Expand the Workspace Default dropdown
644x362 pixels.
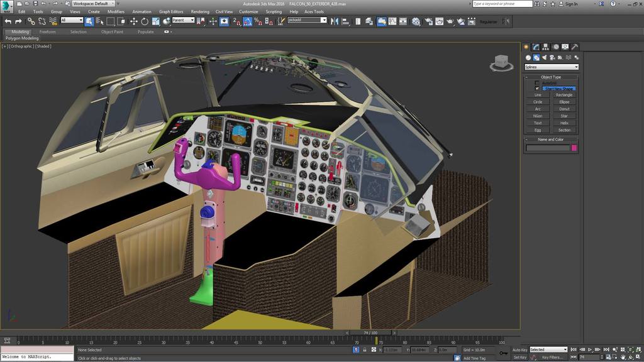[x=93, y=4]
